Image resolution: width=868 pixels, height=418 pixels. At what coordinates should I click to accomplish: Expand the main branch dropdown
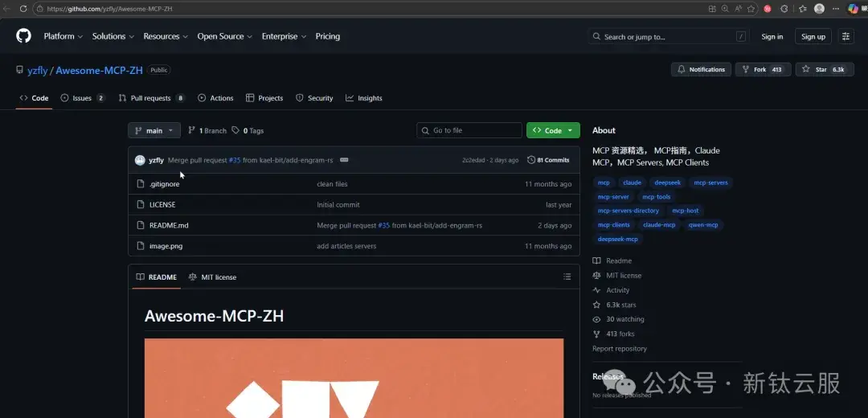point(154,131)
